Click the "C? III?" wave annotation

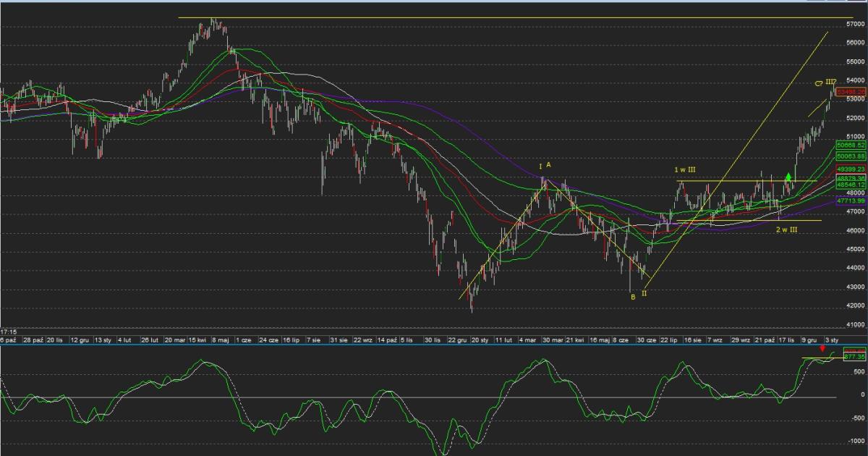pyautogui.click(x=825, y=83)
